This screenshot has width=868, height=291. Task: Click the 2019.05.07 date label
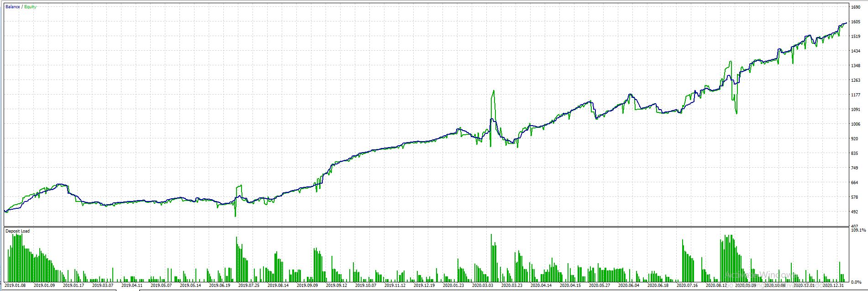point(161,286)
